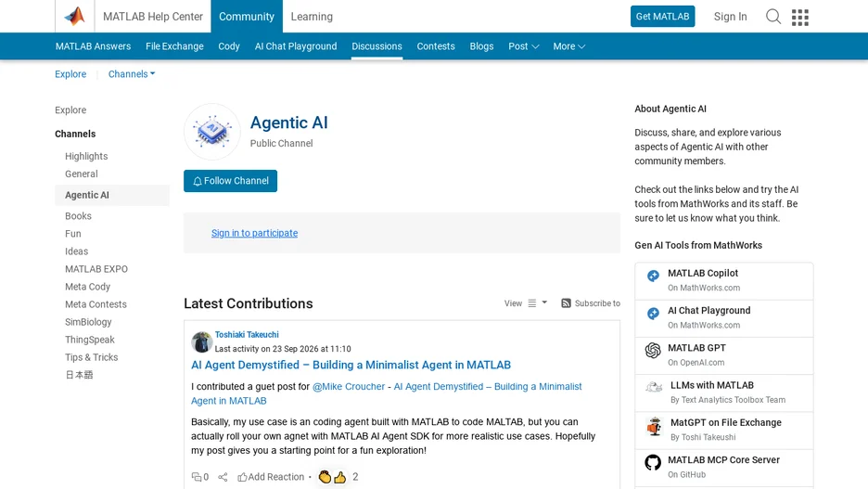868x489 pixels.
Task: Open the apps grid icon
Action: (x=800, y=18)
